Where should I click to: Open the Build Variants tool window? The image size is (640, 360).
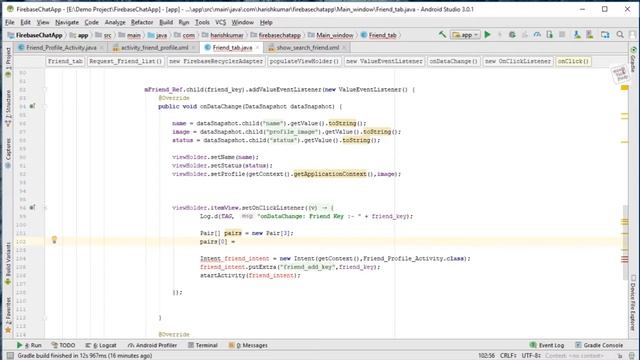(x=8, y=263)
